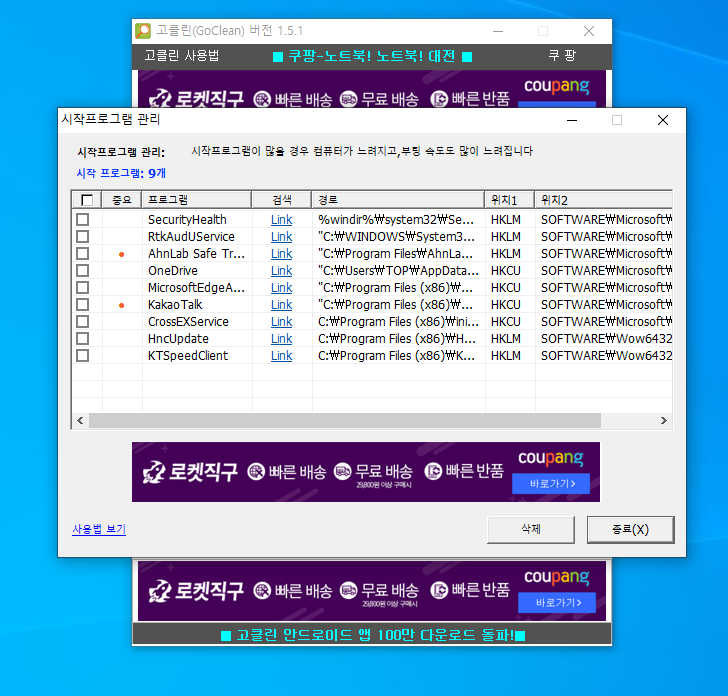Select the HncUpdate program name

coord(178,338)
